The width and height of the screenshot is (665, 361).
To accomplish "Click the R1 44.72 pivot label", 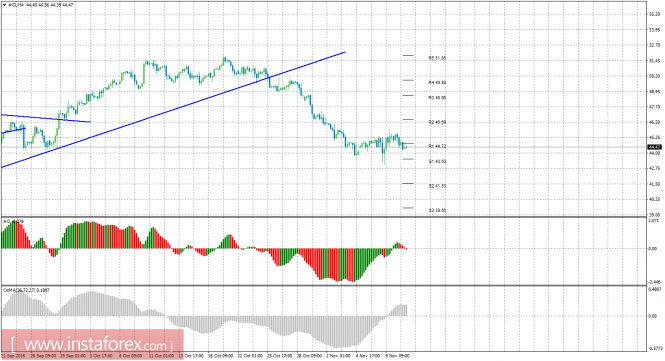I will pos(437,146).
